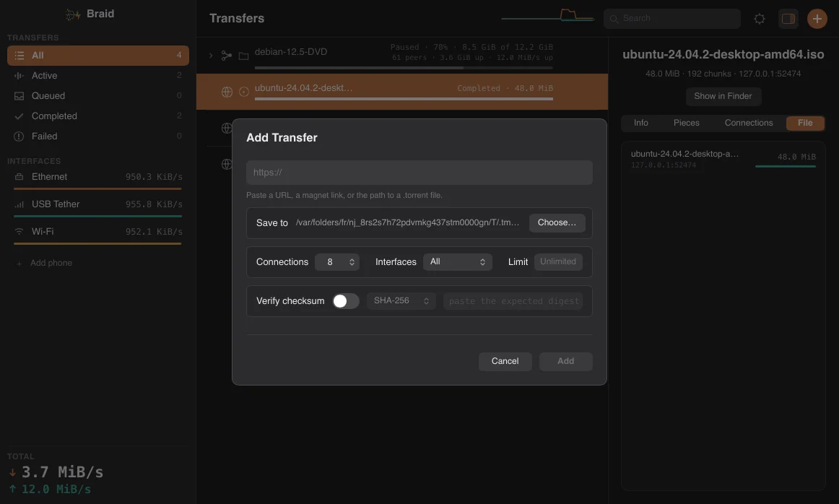Image resolution: width=839 pixels, height=504 pixels.
Task: Click the Queued tray icon
Action: pyautogui.click(x=19, y=96)
